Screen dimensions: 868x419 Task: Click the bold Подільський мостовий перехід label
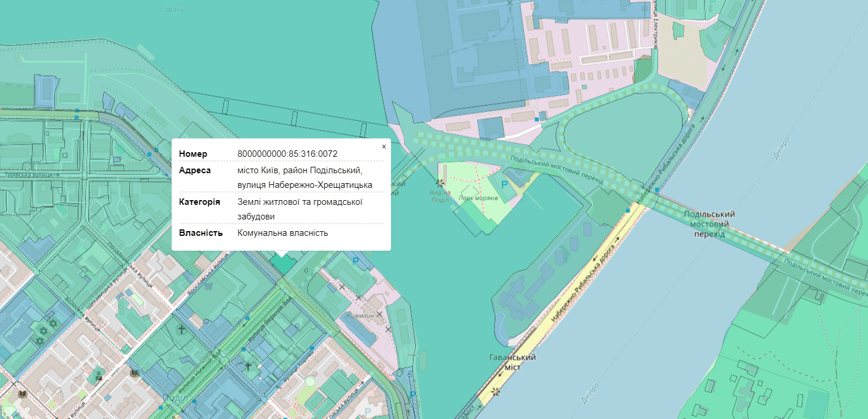(709, 224)
